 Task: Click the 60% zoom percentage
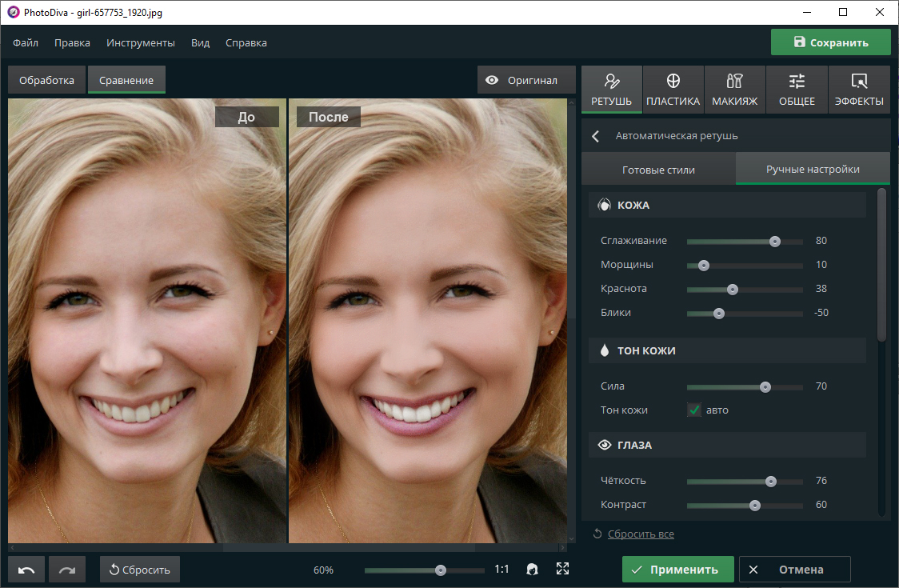pos(323,570)
